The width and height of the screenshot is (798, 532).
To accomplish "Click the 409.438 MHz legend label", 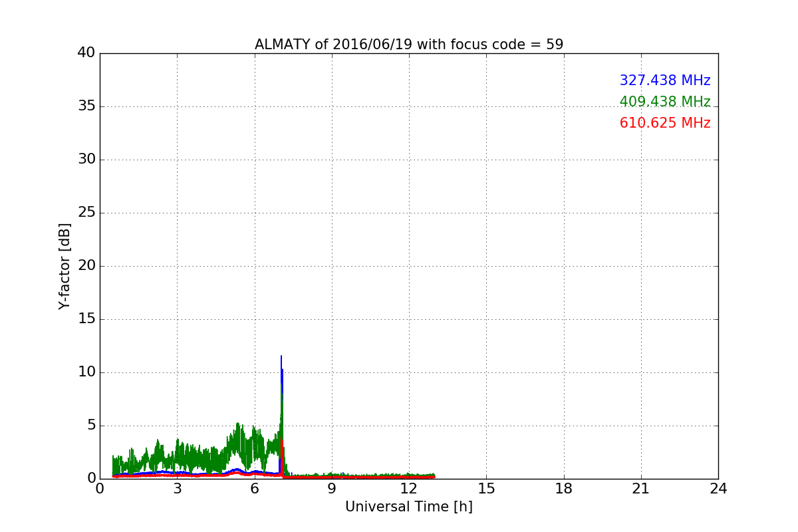I will click(x=665, y=102).
